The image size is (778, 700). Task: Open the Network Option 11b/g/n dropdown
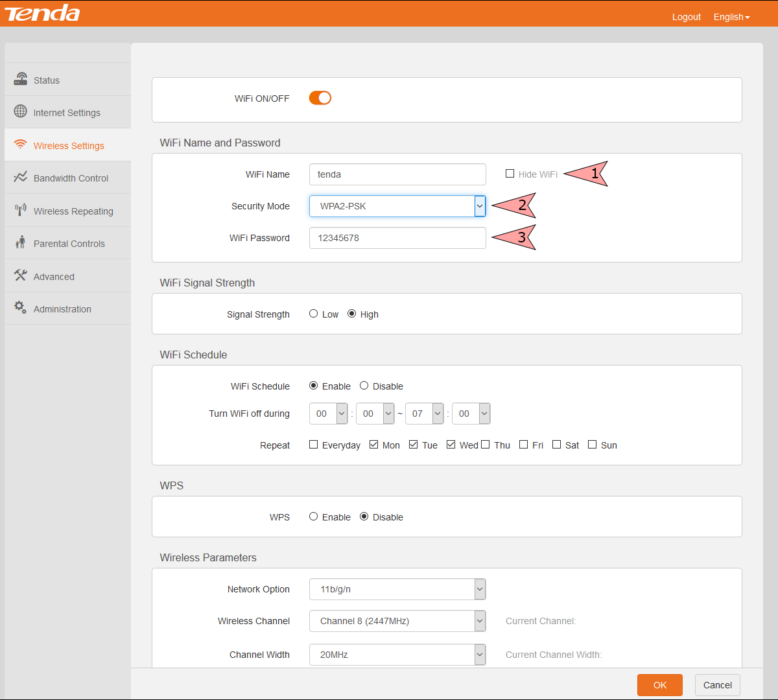(397, 589)
